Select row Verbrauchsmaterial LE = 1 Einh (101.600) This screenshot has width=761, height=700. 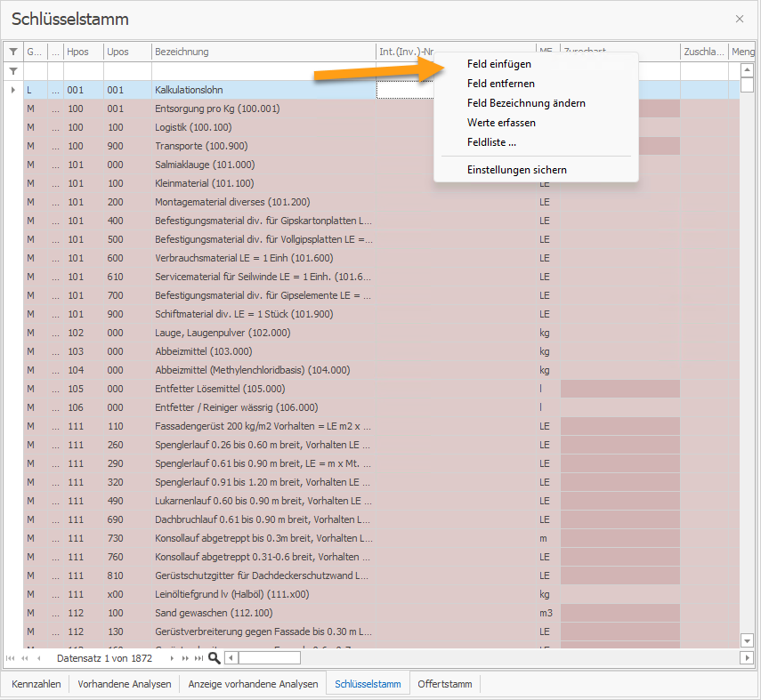coord(382,258)
